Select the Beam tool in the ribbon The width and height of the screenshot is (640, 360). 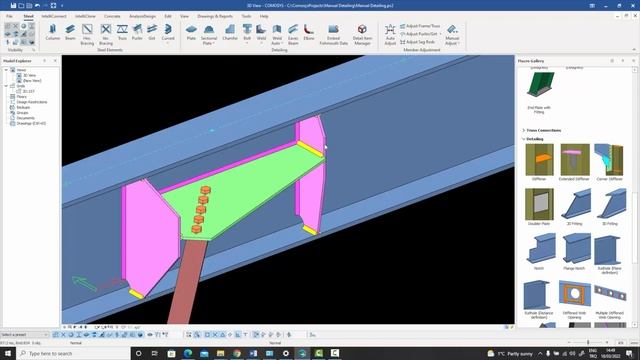70,32
